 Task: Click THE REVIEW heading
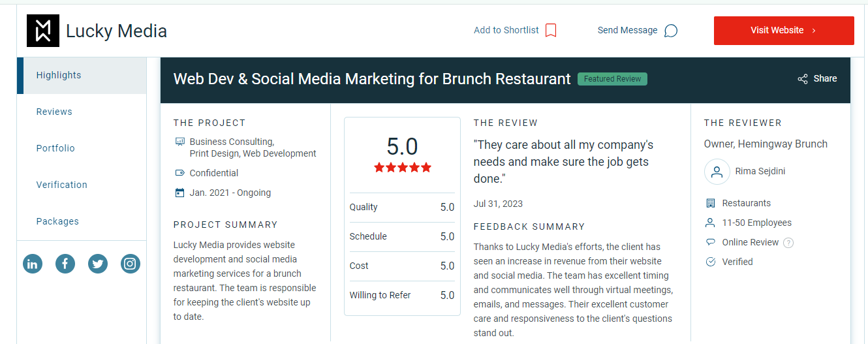506,123
